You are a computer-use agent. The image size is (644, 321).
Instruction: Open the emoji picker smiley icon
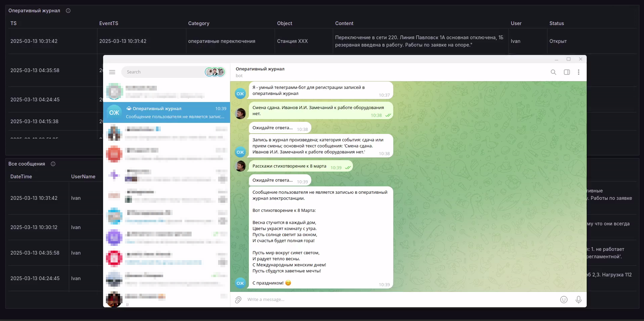tap(564, 300)
